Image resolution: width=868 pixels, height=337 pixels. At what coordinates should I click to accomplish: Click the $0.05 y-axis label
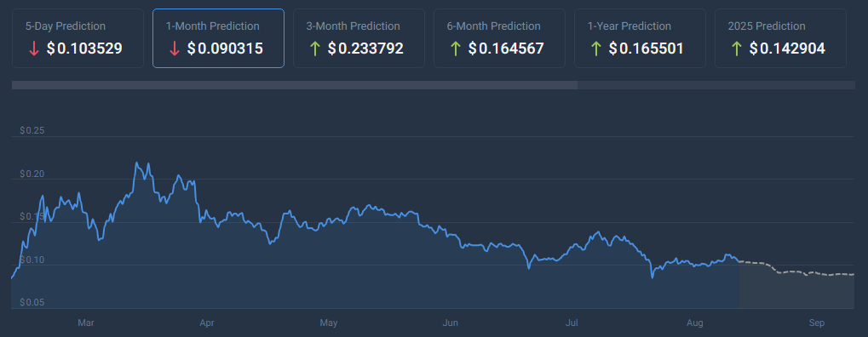(32, 303)
